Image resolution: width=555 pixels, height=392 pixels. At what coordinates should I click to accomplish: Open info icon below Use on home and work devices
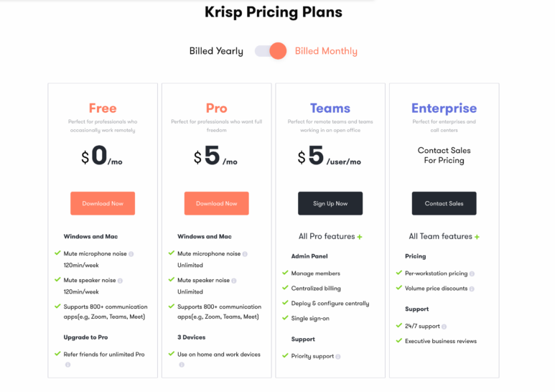(182, 365)
